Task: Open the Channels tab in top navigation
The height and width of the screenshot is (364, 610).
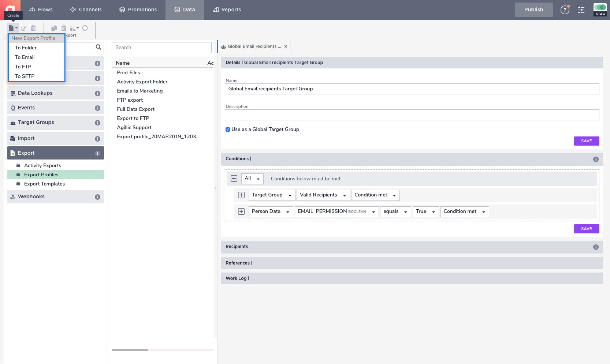Action: point(86,10)
